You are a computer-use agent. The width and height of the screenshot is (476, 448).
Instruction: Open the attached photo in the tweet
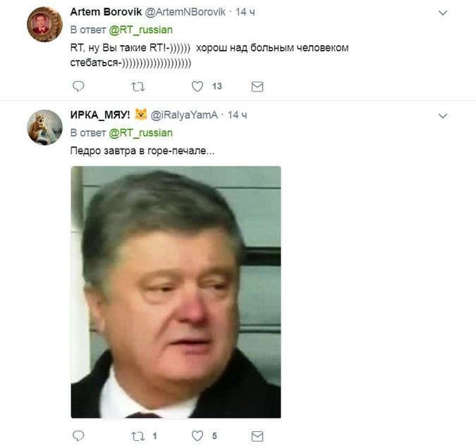tap(176, 292)
